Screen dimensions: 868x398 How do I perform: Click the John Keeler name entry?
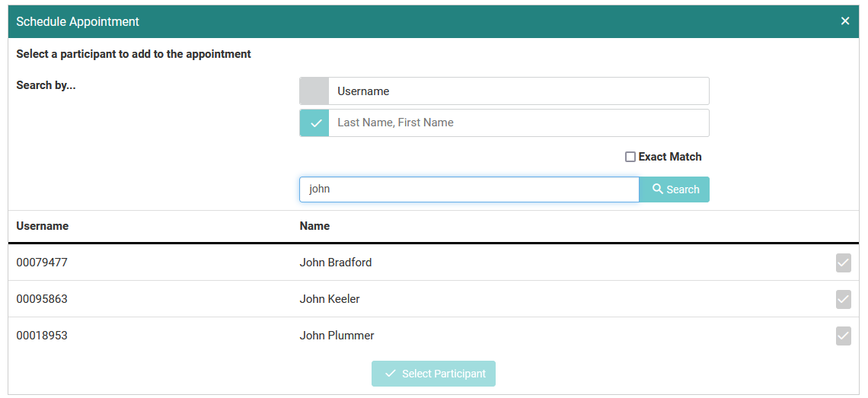(330, 299)
